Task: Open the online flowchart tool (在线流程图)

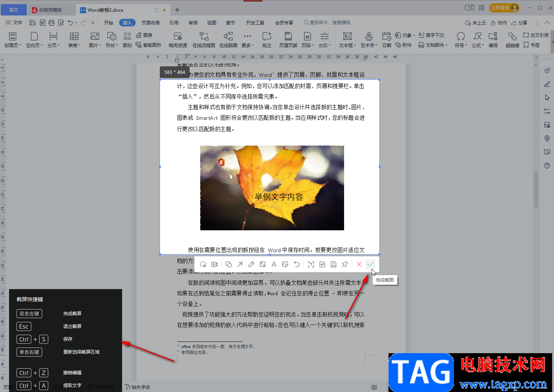Action: click(204, 40)
